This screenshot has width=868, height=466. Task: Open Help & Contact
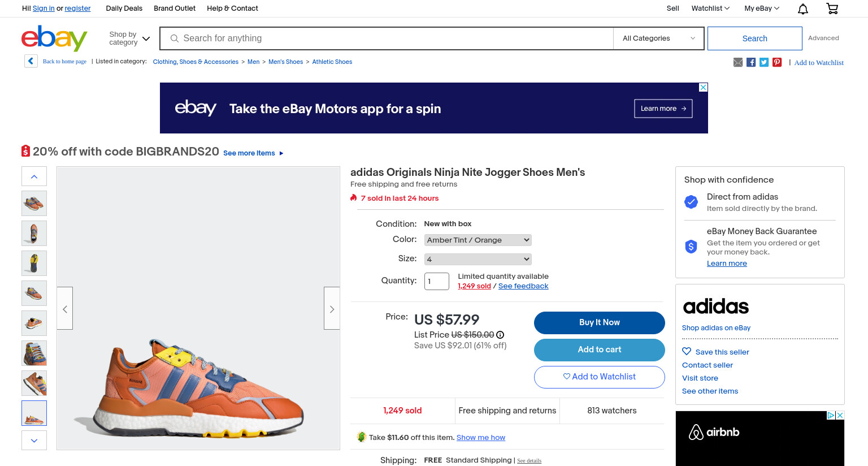(232, 8)
